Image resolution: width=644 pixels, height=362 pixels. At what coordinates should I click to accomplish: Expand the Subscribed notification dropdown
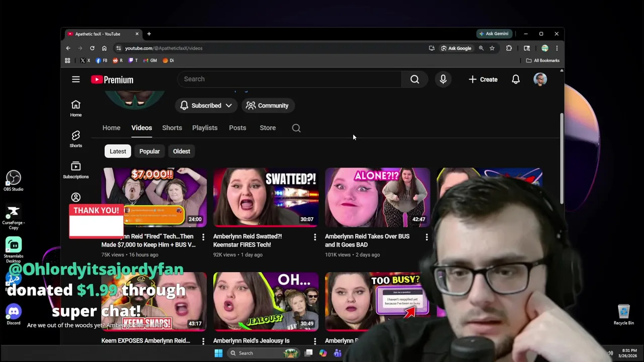click(x=206, y=106)
